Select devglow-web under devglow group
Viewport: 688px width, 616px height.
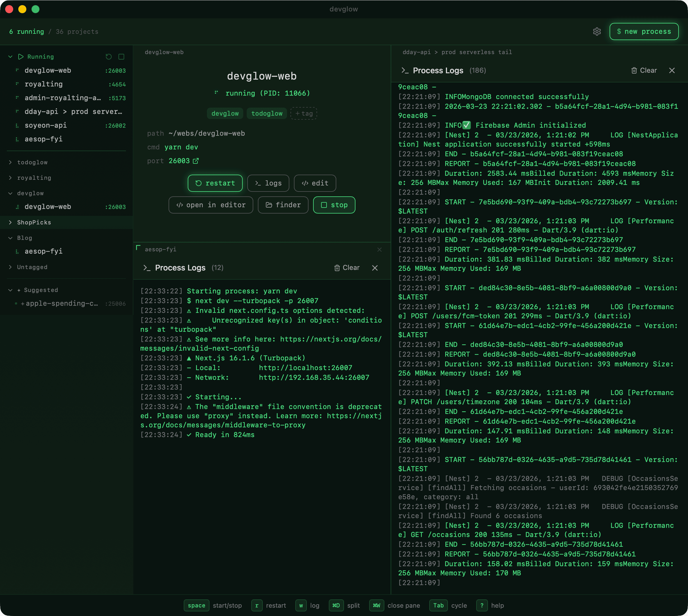(67, 207)
